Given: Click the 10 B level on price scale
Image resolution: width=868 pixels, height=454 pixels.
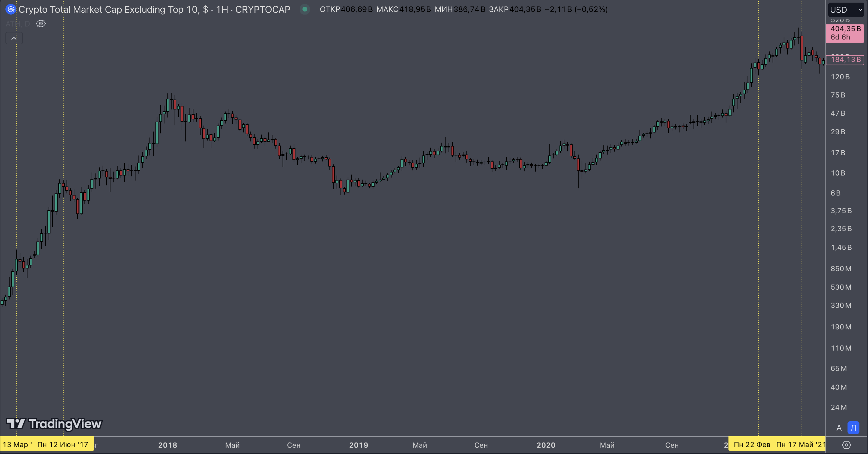Looking at the screenshot, I should pyautogui.click(x=838, y=173).
